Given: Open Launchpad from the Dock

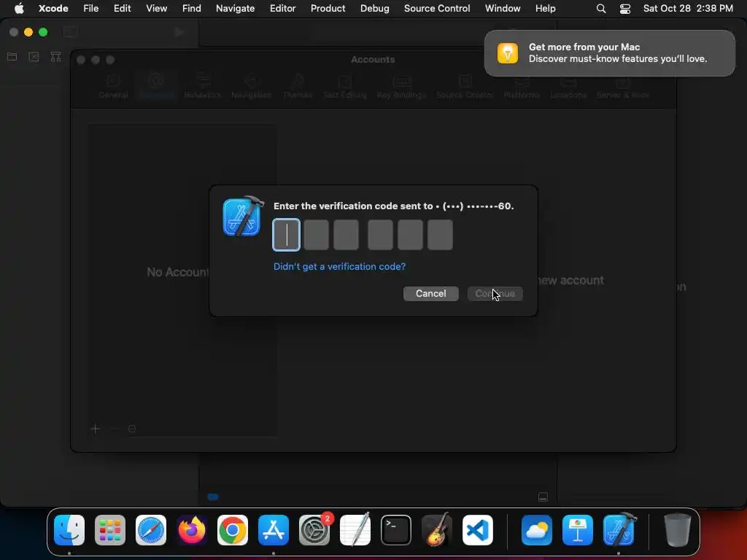Looking at the screenshot, I should (x=110, y=530).
